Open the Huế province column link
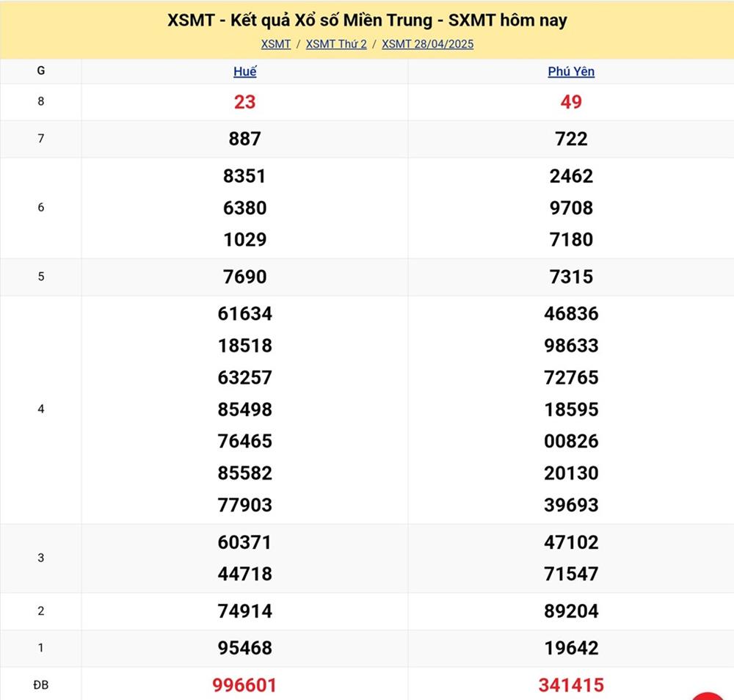This screenshot has width=734, height=700. 245,72
